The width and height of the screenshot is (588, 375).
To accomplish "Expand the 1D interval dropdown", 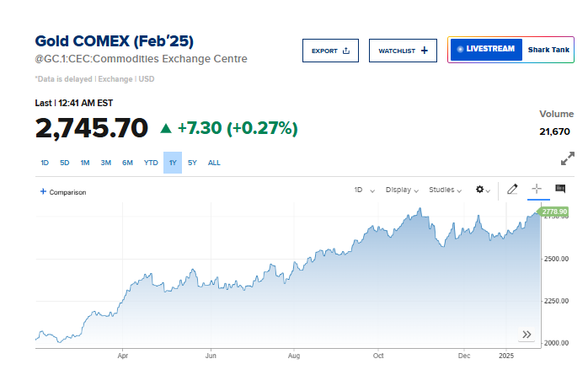I will click(363, 190).
